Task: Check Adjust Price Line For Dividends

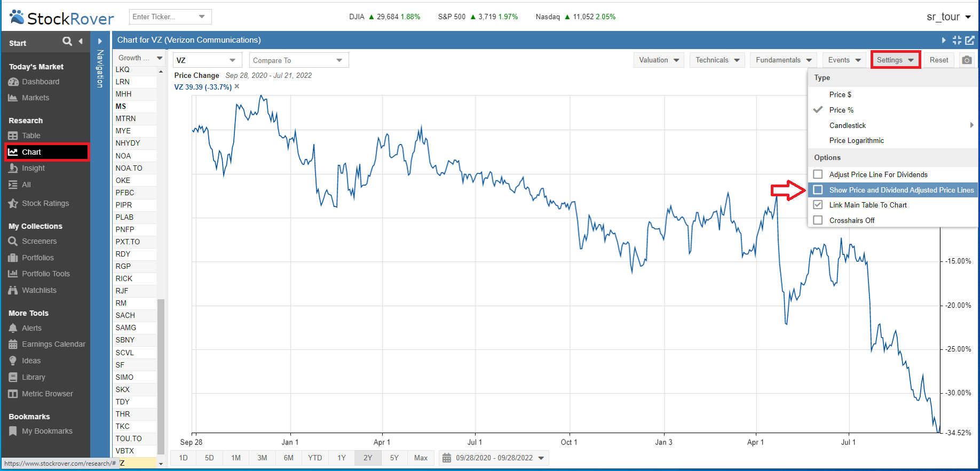Action: (x=818, y=174)
